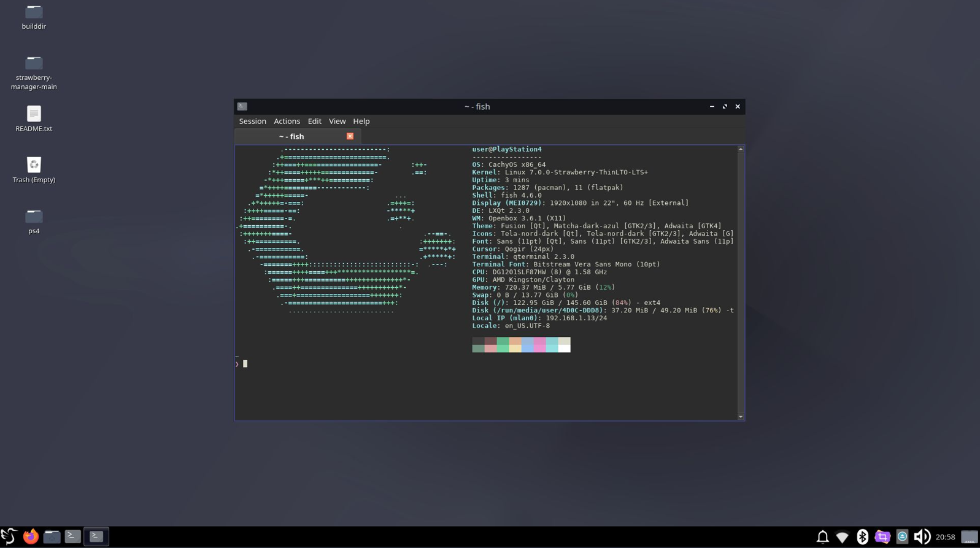The height and width of the screenshot is (548, 980).
Task: Open the notifications bell in tray
Action: (822, 537)
